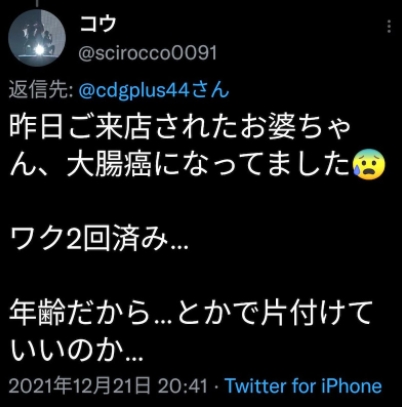
Task: Open コウ's profile picture
Action: 37,37
